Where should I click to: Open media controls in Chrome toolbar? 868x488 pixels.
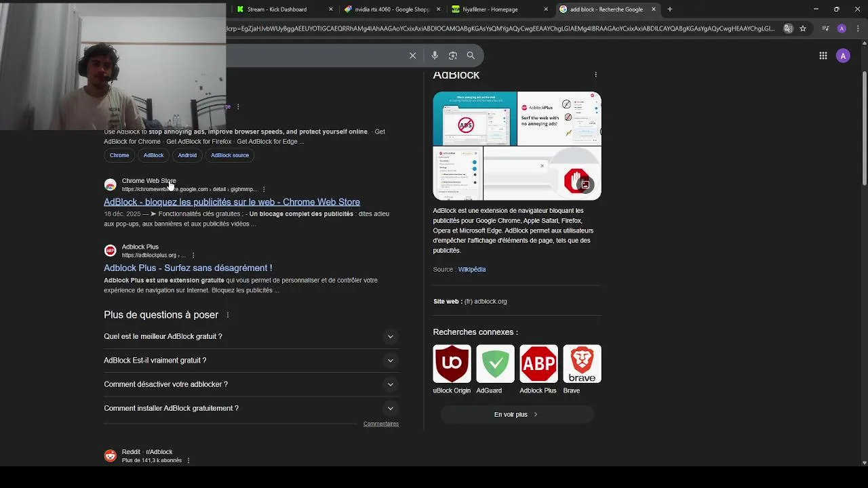(x=825, y=28)
